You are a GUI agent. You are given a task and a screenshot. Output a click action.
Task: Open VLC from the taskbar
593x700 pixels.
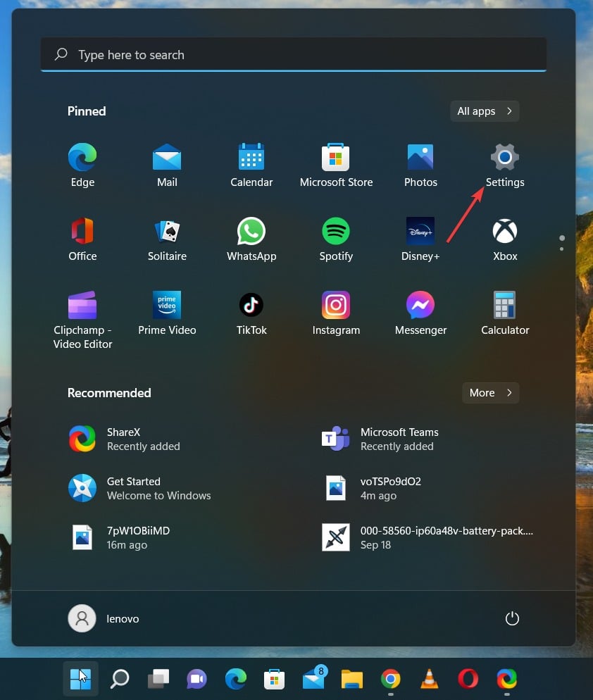pyautogui.click(x=429, y=678)
